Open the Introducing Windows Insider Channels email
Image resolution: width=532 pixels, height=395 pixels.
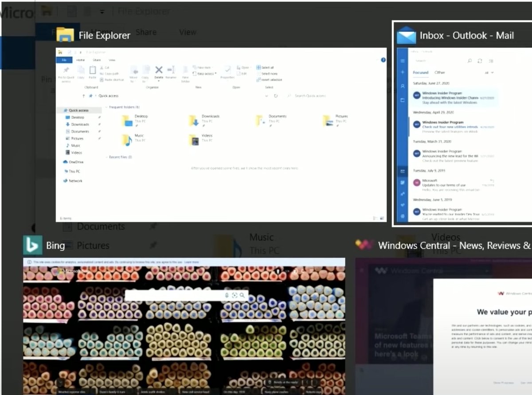click(x=454, y=98)
